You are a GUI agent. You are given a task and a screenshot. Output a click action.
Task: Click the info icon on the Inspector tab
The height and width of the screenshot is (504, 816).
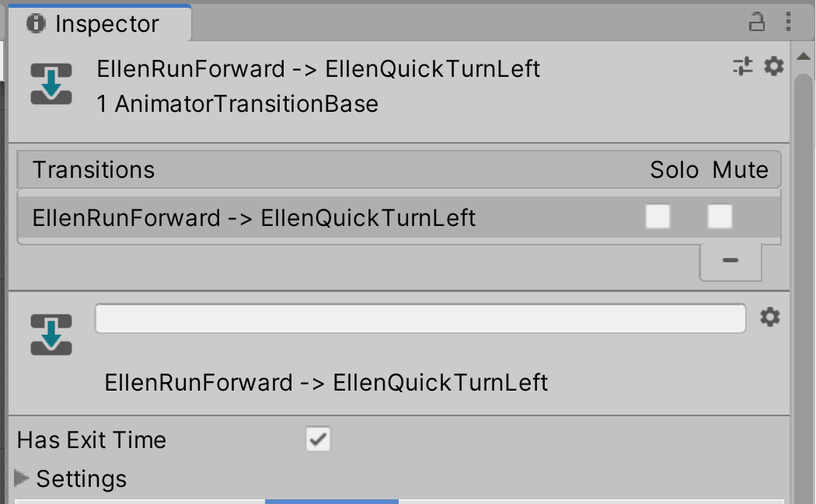click(x=36, y=23)
